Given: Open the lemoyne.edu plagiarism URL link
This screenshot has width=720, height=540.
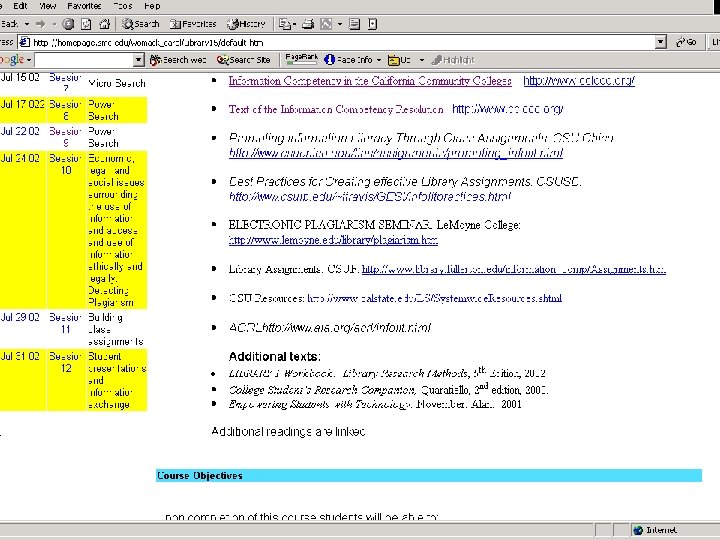Looking at the screenshot, I should coord(333,240).
